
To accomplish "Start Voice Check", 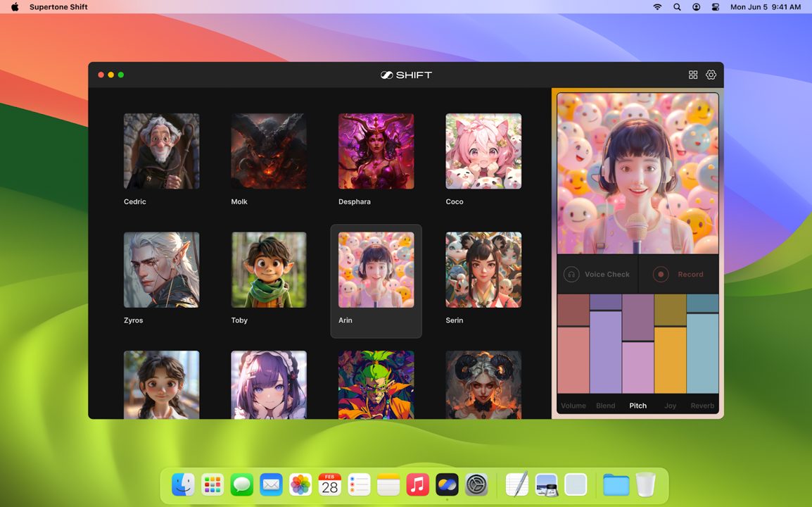I will (597, 274).
